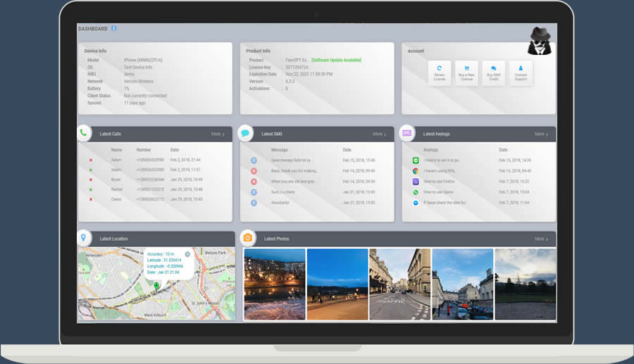Click the 'How to use Opera' keylog entry
This screenshot has width=634, height=364.
point(438,192)
